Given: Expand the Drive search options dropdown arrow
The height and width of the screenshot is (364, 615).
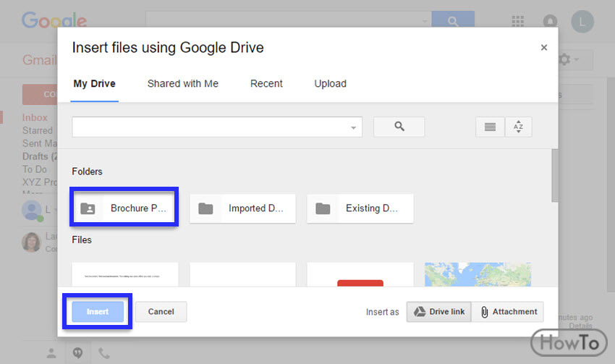Looking at the screenshot, I should pyautogui.click(x=353, y=127).
